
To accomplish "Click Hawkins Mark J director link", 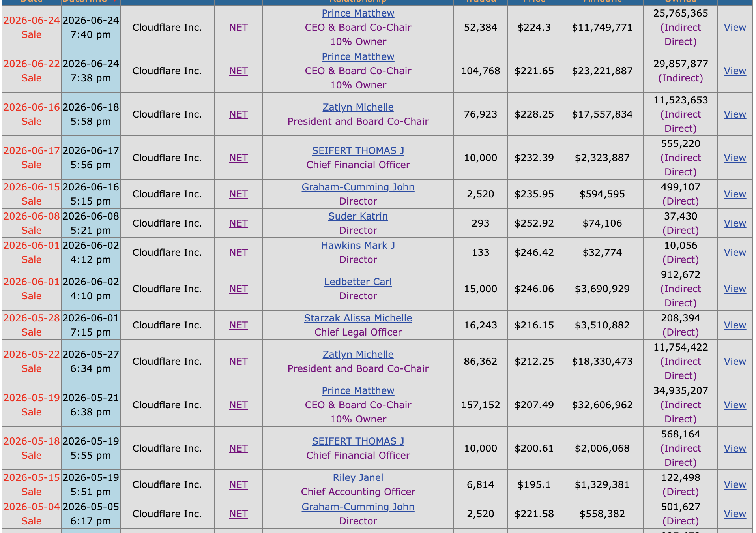I will point(358,246).
